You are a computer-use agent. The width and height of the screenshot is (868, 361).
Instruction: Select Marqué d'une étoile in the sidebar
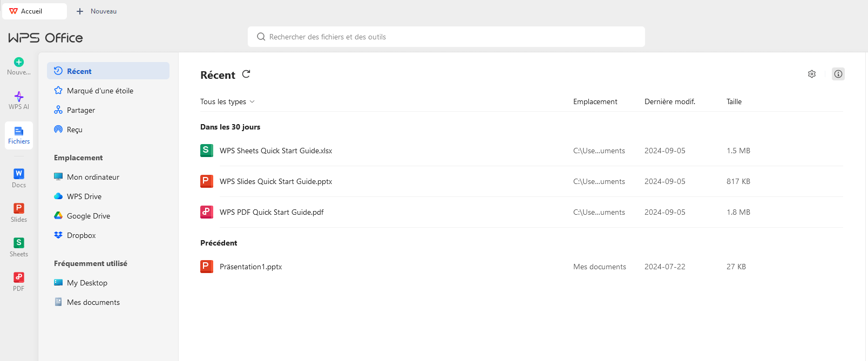(x=100, y=91)
